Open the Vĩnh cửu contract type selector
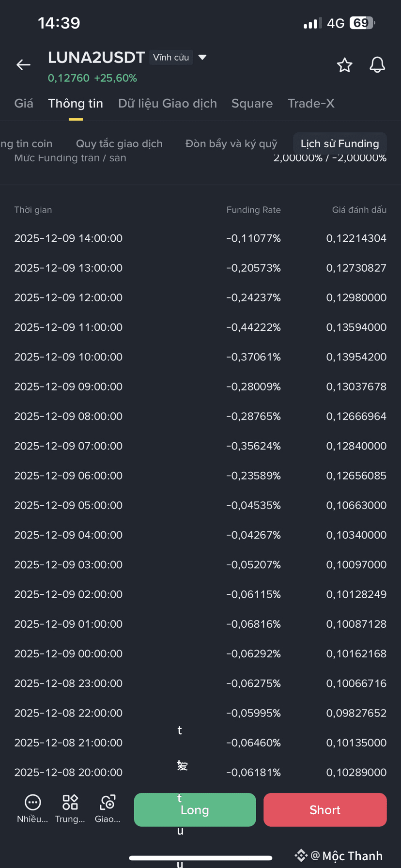 click(171, 57)
